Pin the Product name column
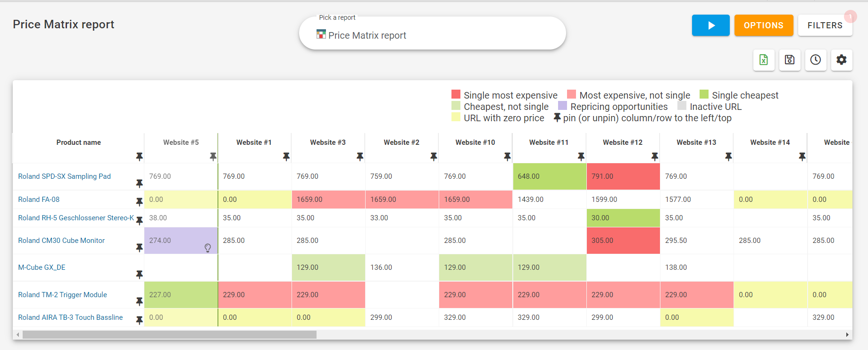Viewport: 868px width, 350px height. coord(139,156)
